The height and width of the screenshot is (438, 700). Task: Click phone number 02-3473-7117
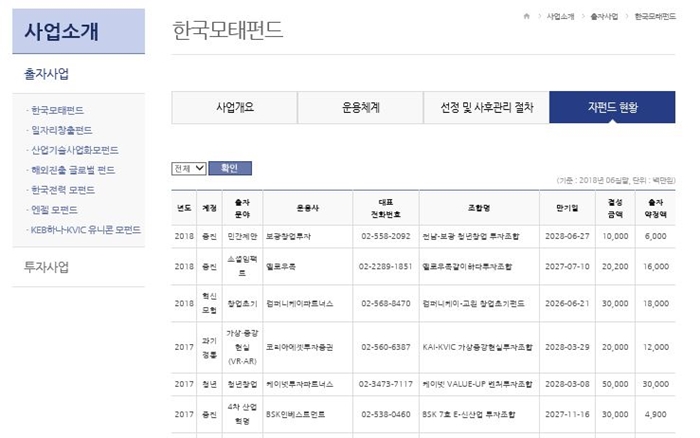[x=386, y=384]
